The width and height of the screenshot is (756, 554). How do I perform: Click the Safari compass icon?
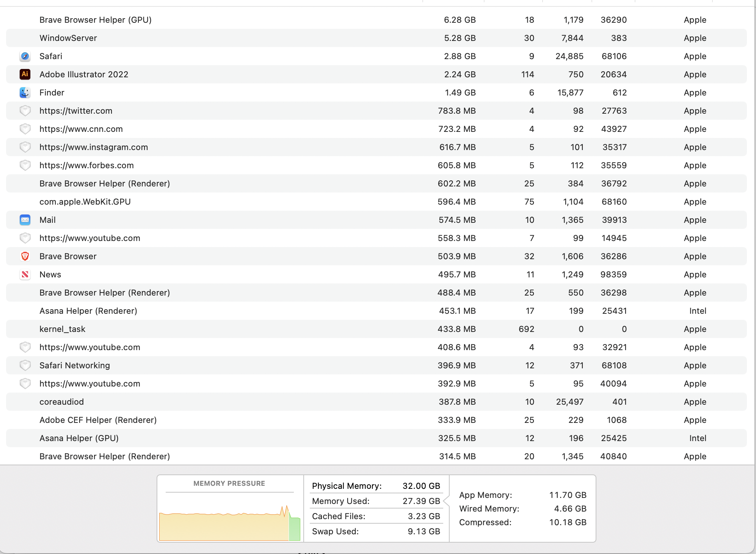[25, 56]
